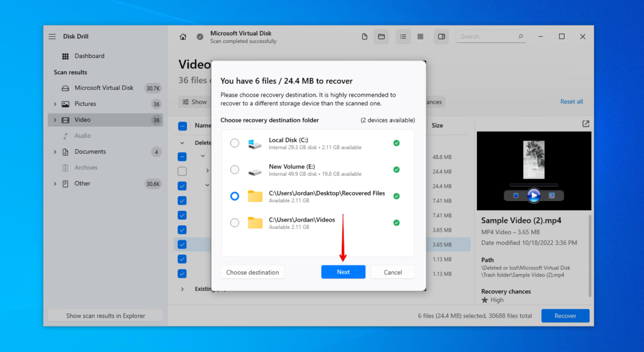Viewport: 644px width, 352px height.
Task: Click the Choose destination button
Action: [x=252, y=272]
